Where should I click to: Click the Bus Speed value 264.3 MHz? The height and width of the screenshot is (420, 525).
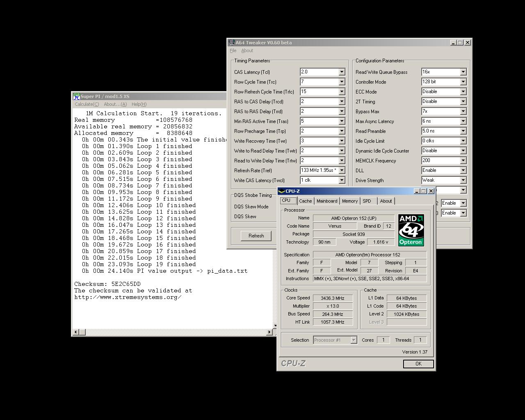point(333,314)
